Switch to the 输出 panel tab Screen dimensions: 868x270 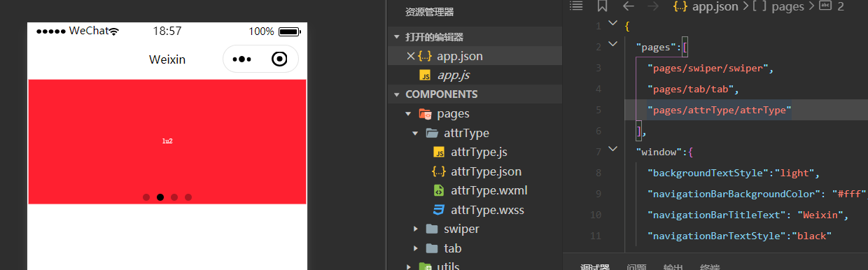click(673, 267)
